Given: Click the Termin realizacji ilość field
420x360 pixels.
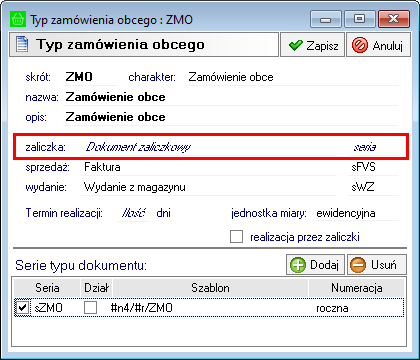Looking at the screenshot, I should [134, 213].
